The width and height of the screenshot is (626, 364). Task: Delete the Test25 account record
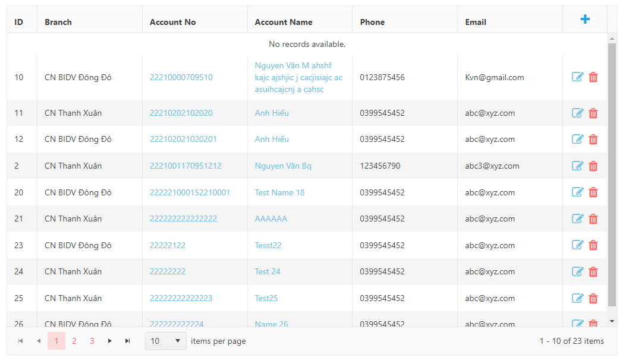(x=593, y=298)
